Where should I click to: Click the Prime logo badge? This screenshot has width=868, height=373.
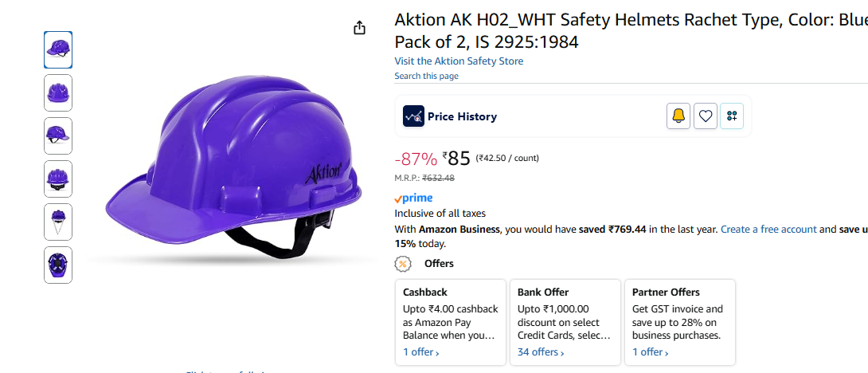point(414,198)
